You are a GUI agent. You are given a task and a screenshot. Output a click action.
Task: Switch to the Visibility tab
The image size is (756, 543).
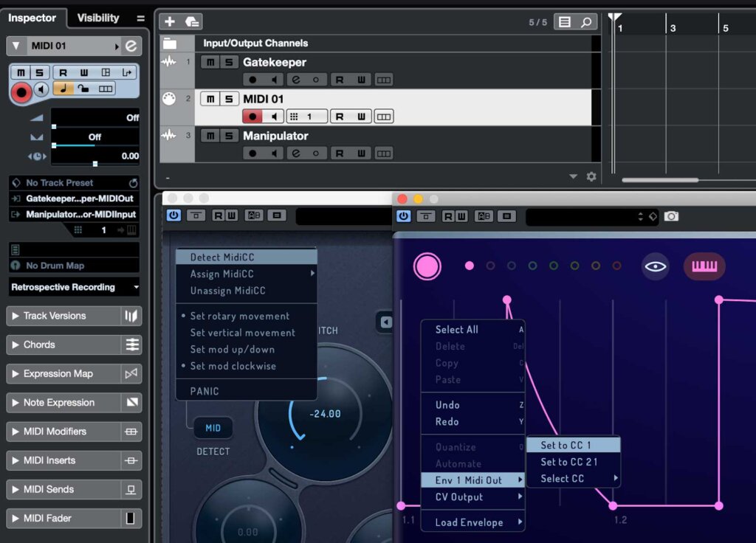click(x=100, y=18)
